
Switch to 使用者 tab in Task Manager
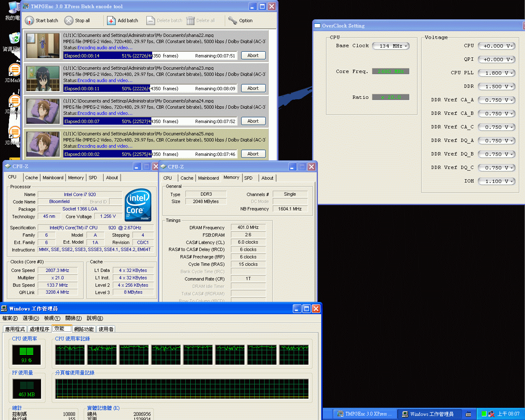coord(106,329)
